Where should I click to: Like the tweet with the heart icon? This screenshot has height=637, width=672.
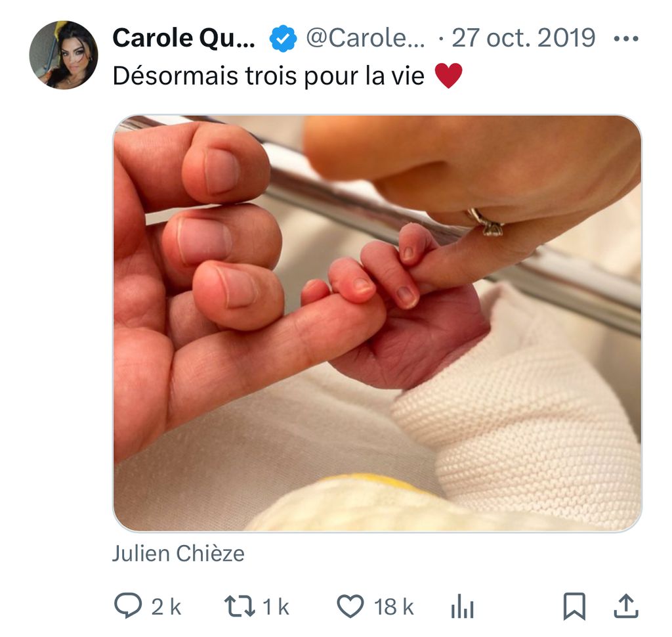[350, 606]
